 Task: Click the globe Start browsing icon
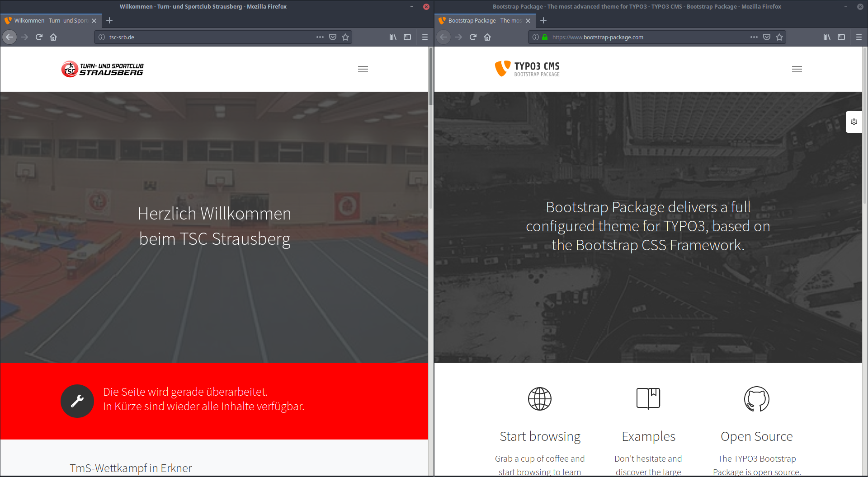[x=540, y=399]
